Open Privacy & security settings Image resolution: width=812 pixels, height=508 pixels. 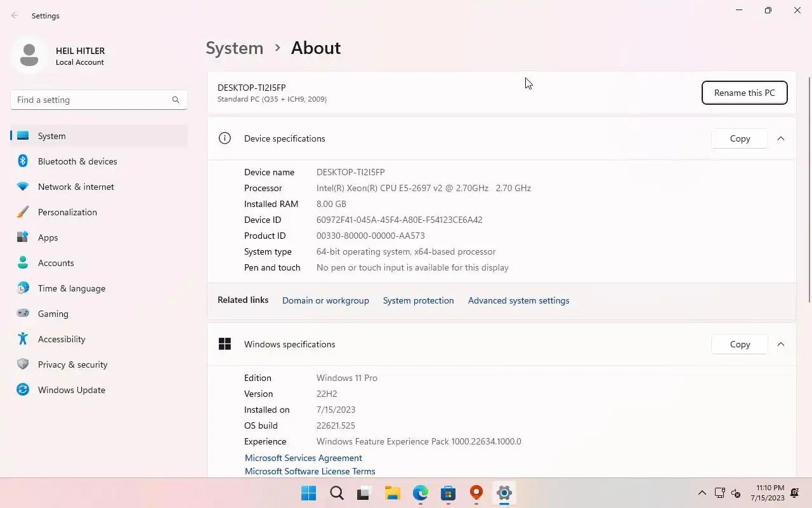click(x=99, y=364)
